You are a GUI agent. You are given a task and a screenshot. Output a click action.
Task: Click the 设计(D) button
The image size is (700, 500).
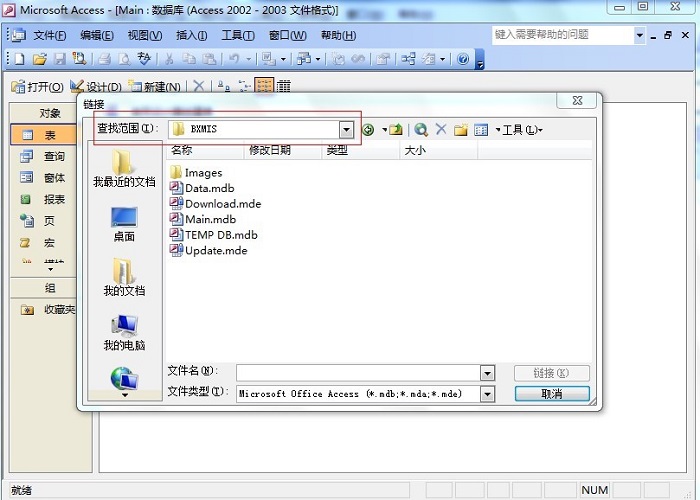tap(96, 87)
